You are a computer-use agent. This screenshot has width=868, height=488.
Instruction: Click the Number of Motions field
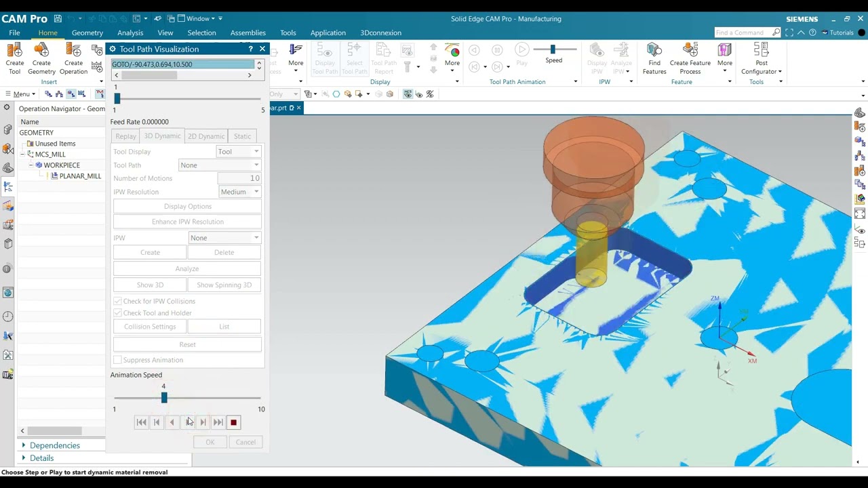[x=239, y=178]
